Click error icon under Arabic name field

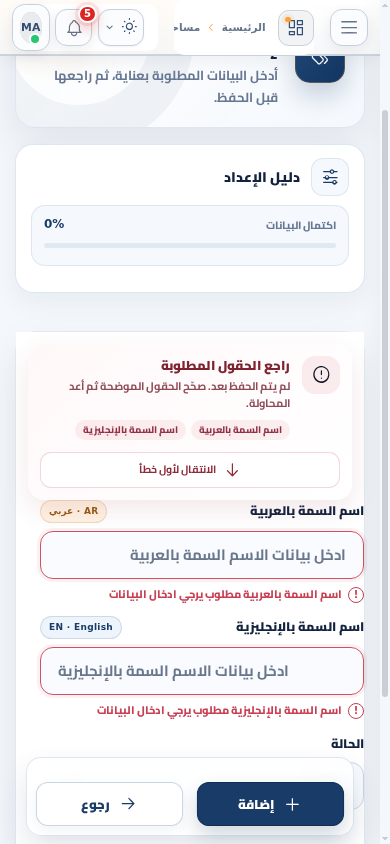coord(356,595)
